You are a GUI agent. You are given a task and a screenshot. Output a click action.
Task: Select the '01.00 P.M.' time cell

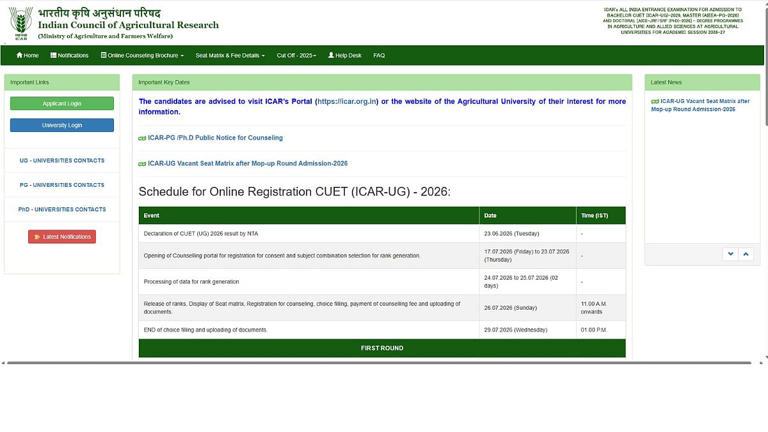(601, 330)
